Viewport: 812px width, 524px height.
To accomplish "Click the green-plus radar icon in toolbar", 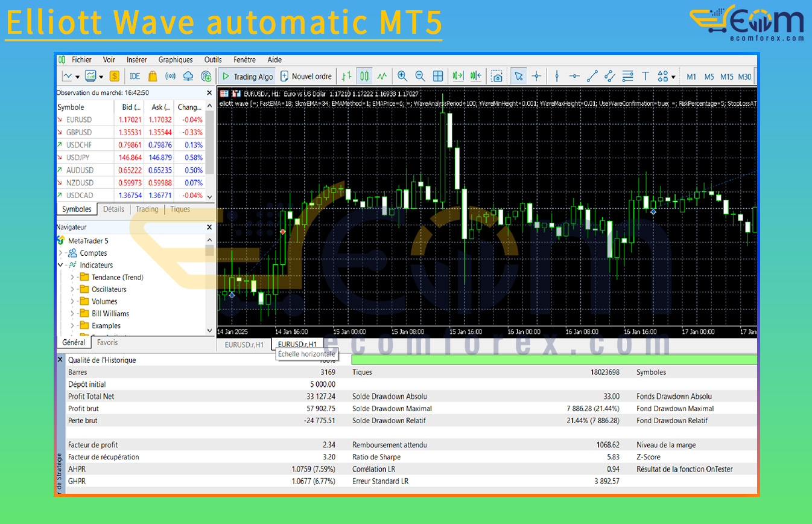I will tap(206, 77).
